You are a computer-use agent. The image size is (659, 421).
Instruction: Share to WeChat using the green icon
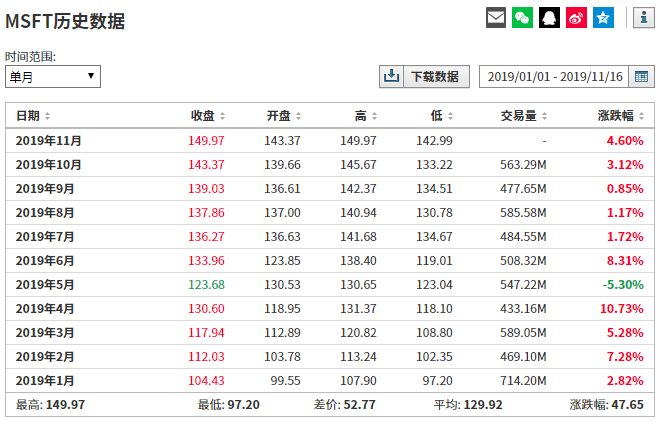pyautogui.click(x=522, y=18)
